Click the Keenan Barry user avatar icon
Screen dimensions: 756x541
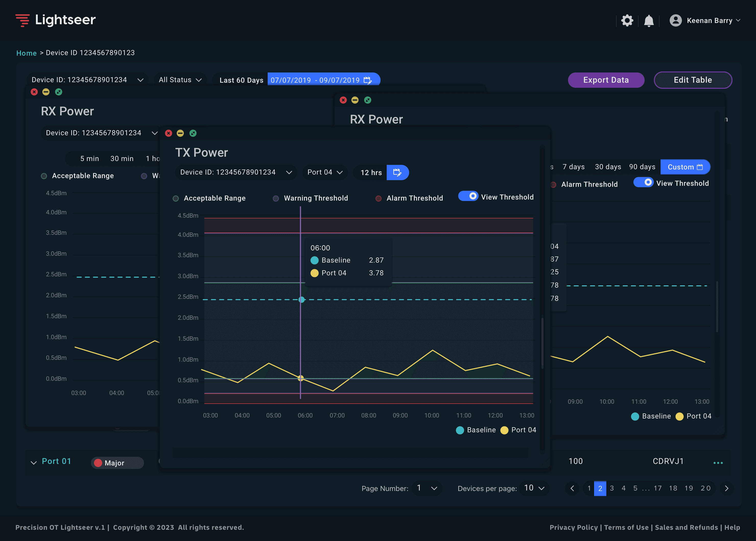click(675, 21)
